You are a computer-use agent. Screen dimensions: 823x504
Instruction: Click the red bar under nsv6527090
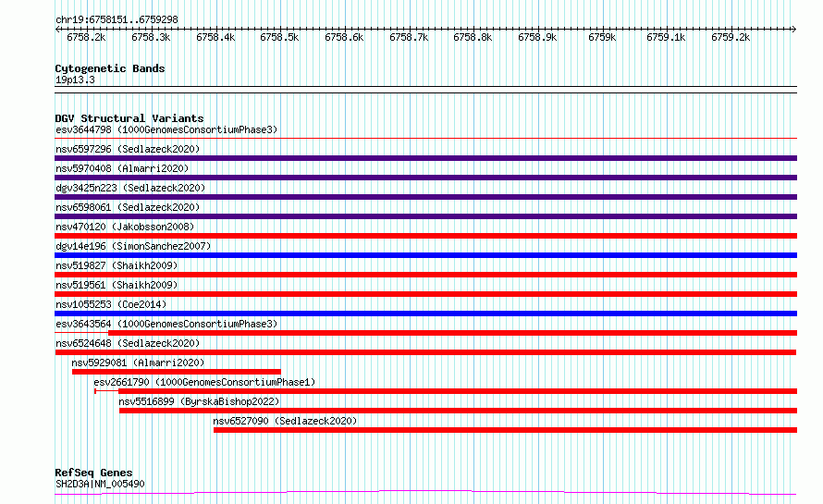pos(506,430)
